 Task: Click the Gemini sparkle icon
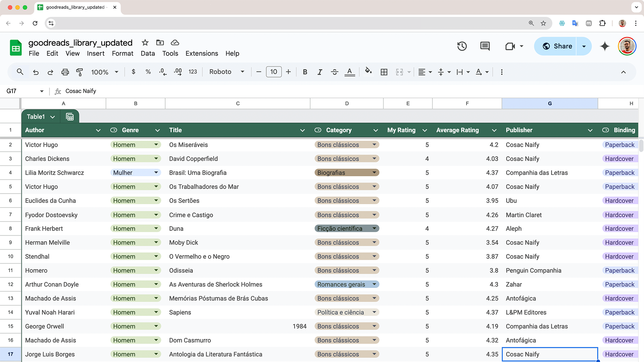[605, 46]
